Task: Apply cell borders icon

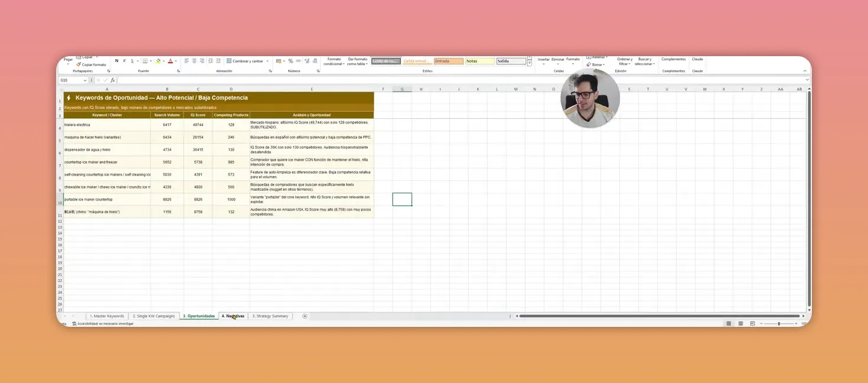Action: (145, 61)
